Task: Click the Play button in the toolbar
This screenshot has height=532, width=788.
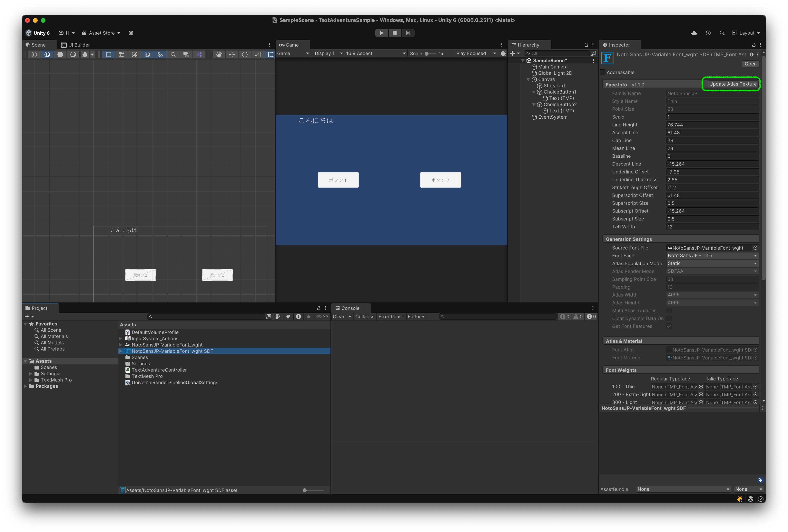Action: tap(381, 33)
